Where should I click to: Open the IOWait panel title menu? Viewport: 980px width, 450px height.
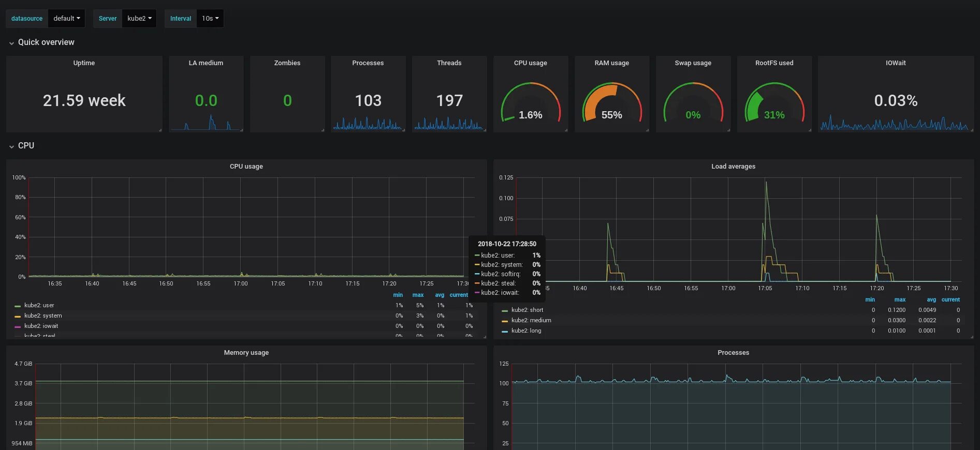[x=896, y=63]
